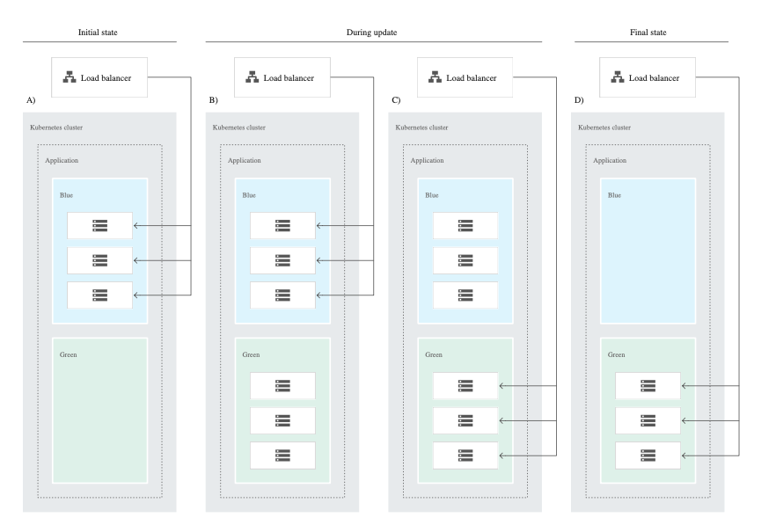Click the 'During update' heading
Screen dimensions: 776x532
pos(371,33)
